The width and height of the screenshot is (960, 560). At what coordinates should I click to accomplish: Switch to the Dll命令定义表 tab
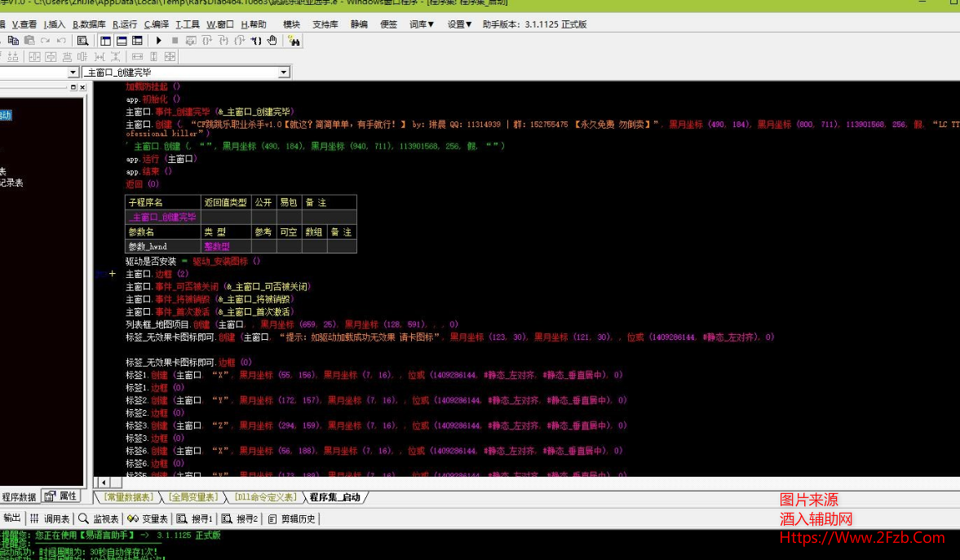tap(264, 497)
